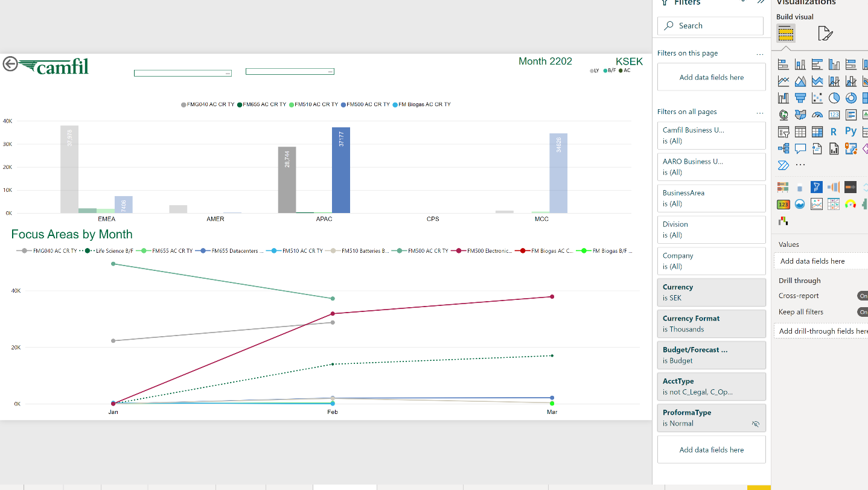Insert the gauge visual

[817, 115]
